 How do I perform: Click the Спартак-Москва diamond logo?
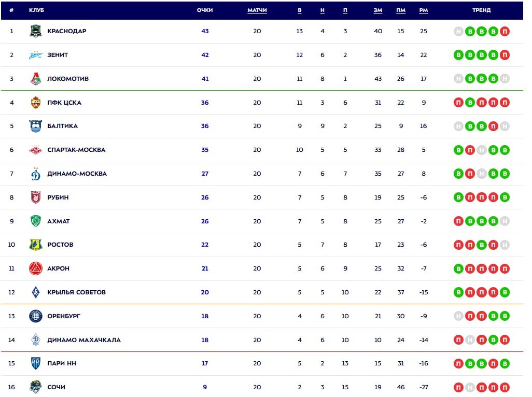[x=35, y=150]
